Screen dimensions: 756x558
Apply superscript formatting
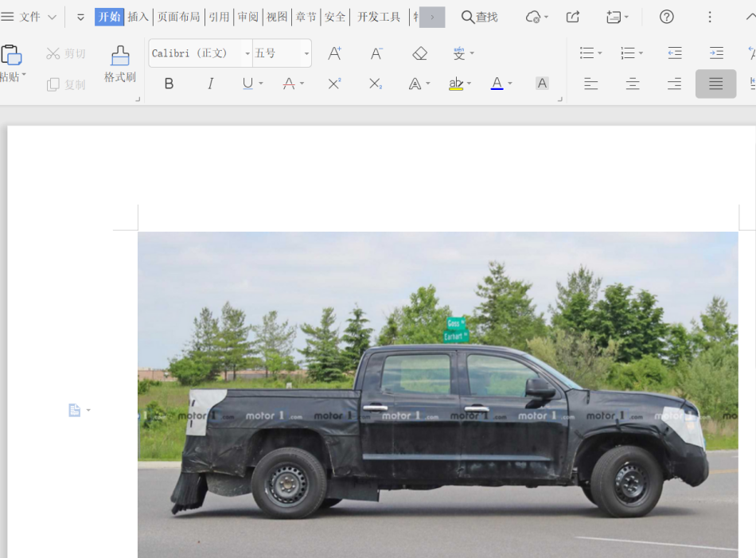[x=335, y=84]
